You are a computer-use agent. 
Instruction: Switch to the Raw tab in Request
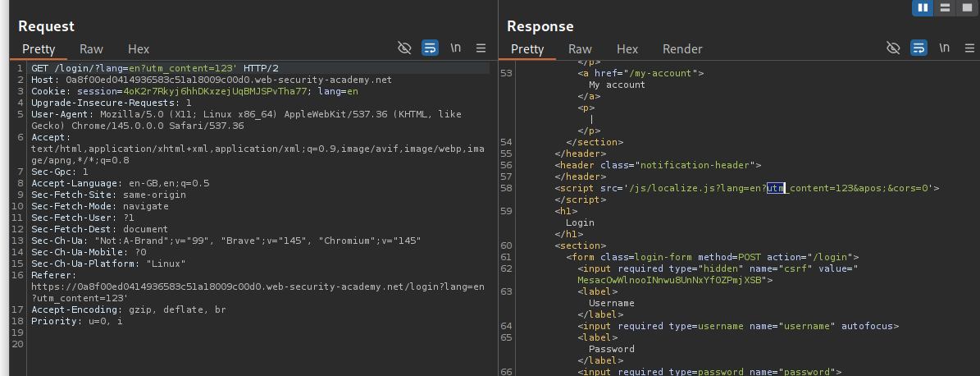(91, 49)
